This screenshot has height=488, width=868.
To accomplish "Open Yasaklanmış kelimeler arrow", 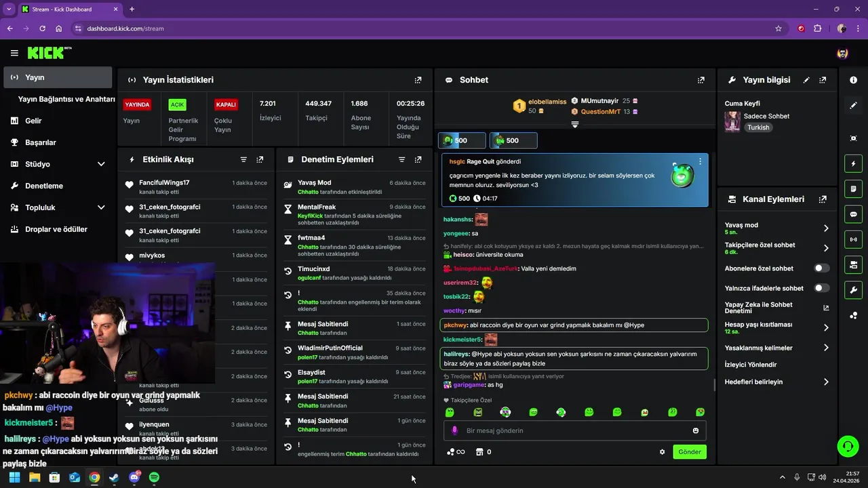I will tap(826, 348).
